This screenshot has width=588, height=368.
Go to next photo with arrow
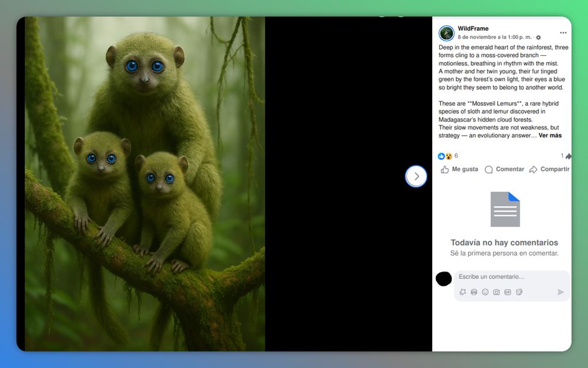click(416, 176)
